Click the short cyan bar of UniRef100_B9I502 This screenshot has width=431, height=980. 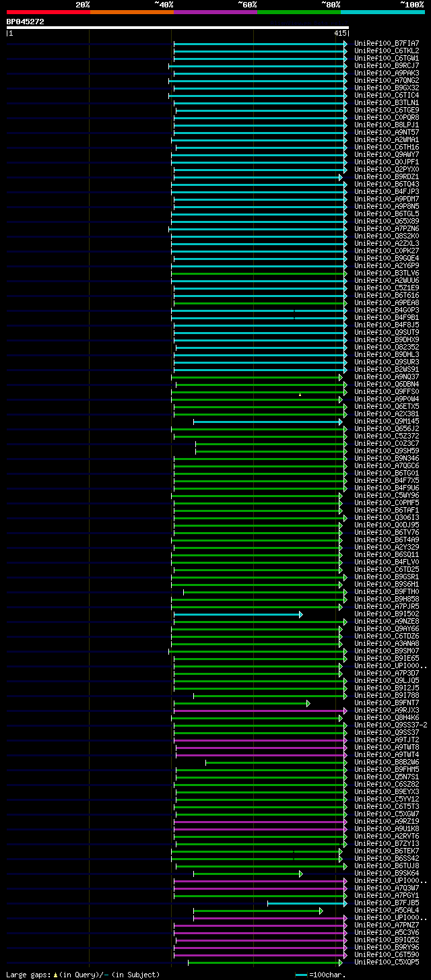(238, 614)
